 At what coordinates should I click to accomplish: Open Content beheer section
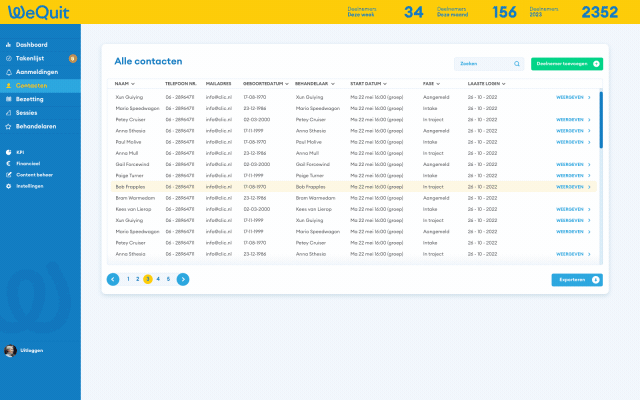(x=35, y=175)
